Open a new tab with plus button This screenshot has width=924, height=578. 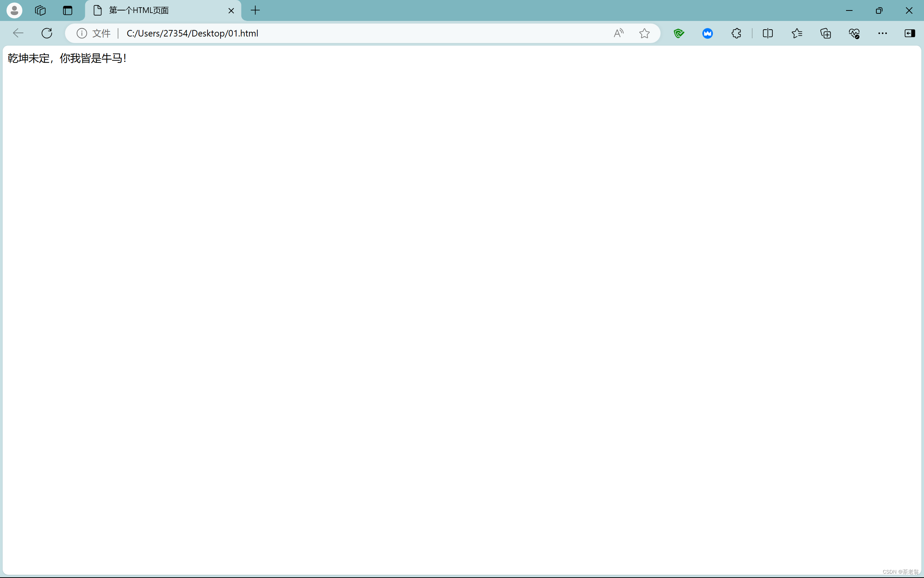click(x=256, y=10)
